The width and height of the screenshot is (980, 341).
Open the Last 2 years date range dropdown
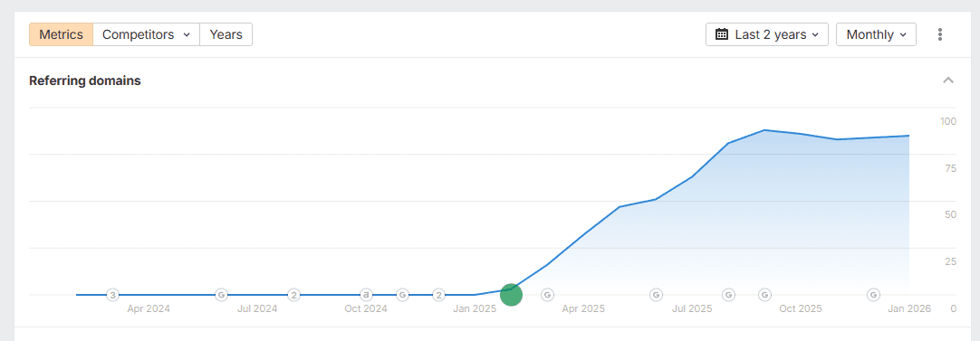point(767,34)
